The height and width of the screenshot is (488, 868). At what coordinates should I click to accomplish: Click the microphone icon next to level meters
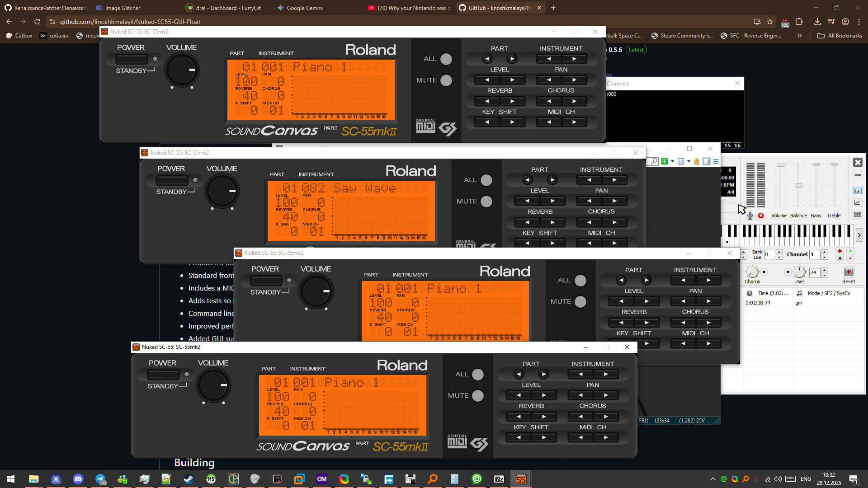(x=750, y=216)
